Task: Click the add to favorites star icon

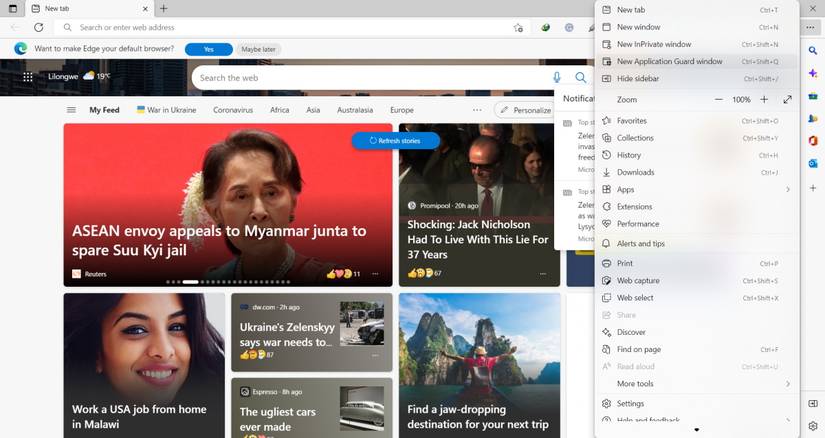Action: pos(518,28)
